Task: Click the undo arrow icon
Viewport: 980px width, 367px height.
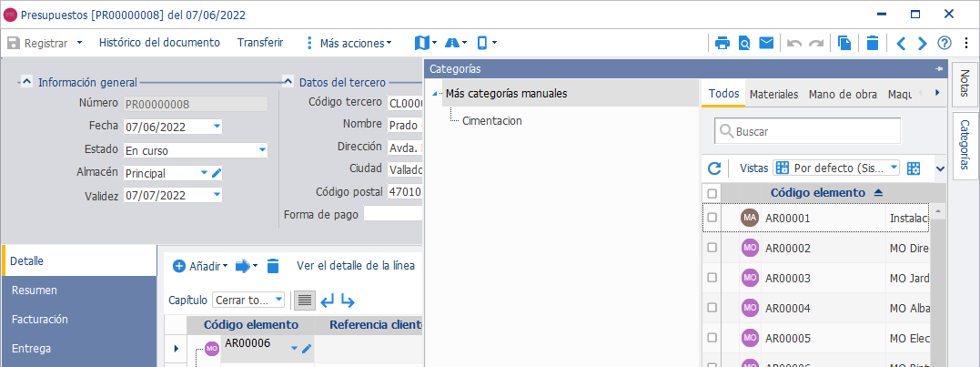Action: pos(793,43)
